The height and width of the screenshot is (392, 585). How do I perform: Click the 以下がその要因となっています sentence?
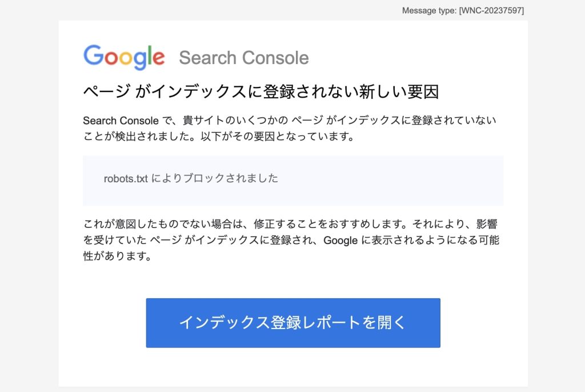(x=277, y=136)
